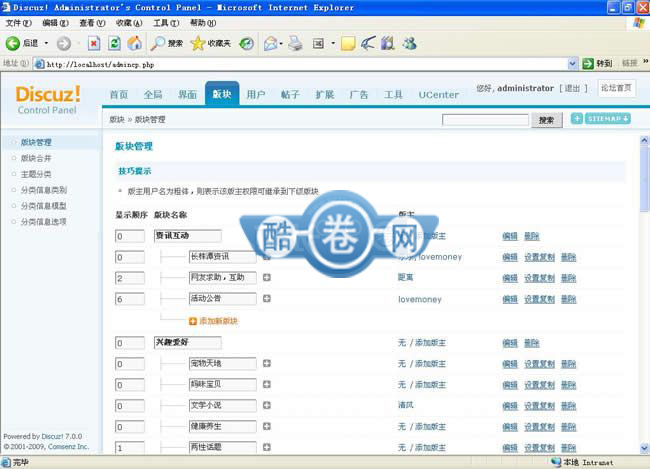The image size is (650, 469).
Task: Select 版块合并 in the sidebar
Action: pyautogui.click(x=36, y=158)
